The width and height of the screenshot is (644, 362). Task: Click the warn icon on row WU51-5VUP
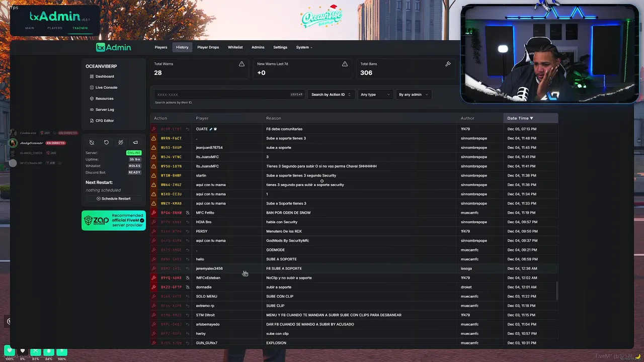tap(154, 147)
